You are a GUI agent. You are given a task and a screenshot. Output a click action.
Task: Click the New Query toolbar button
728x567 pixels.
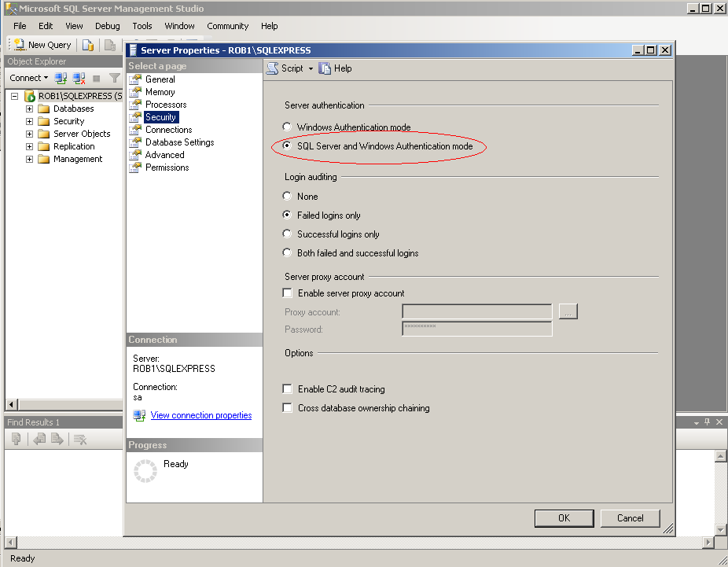tap(43, 45)
